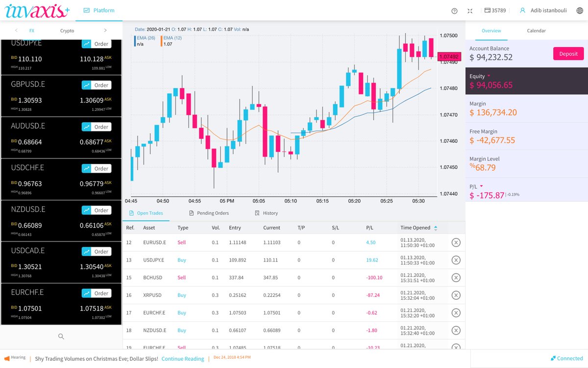This screenshot has width=588, height=368.
Task: Click the Account Balance $ 94,232.52 value
Action: tap(491, 57)
